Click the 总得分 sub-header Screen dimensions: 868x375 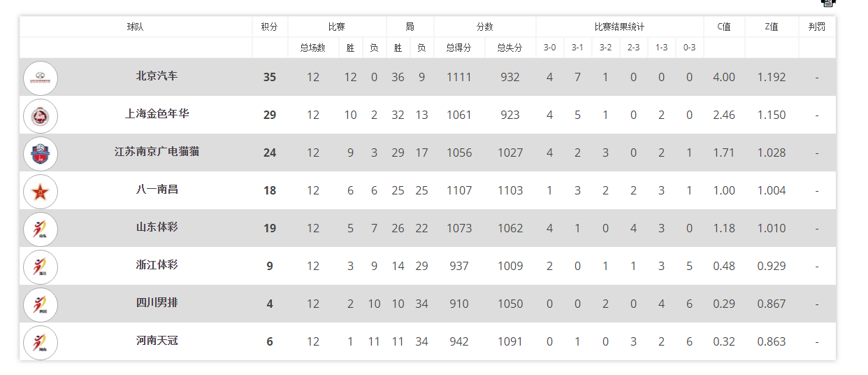tap(459, 48)
